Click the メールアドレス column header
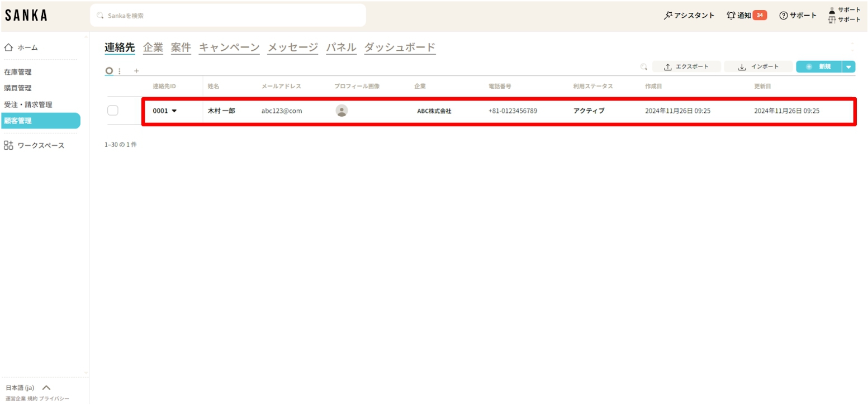The image size is (868, 409). (281, 87)
